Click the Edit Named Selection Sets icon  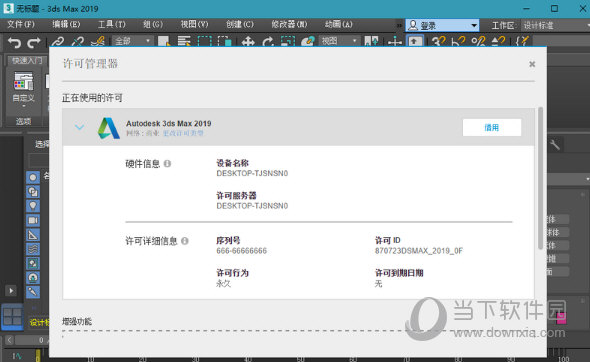coord(522,41)
